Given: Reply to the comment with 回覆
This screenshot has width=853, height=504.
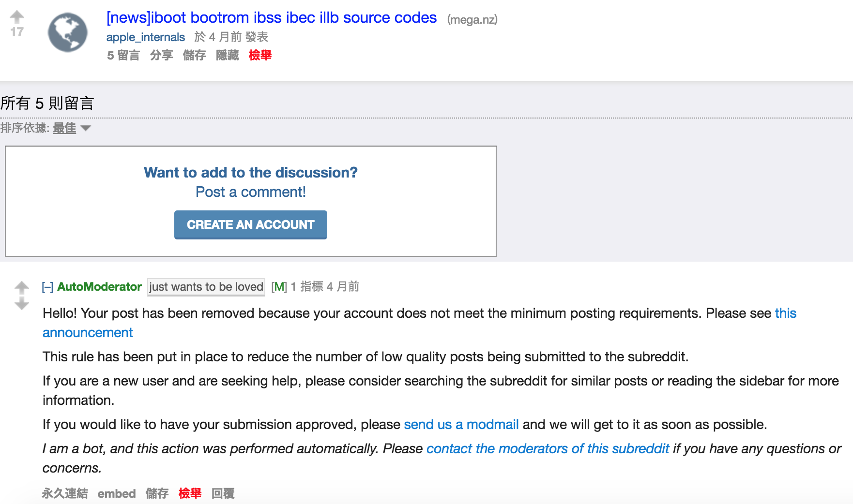Looking at the screenshot, I should coord(223,493).
